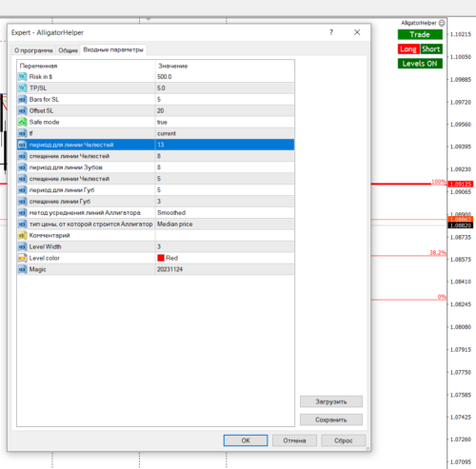The width and height of the screenshot is (476, 469).
Task: Click the Комментарий string type icon
Action: (x=22, y=235)
